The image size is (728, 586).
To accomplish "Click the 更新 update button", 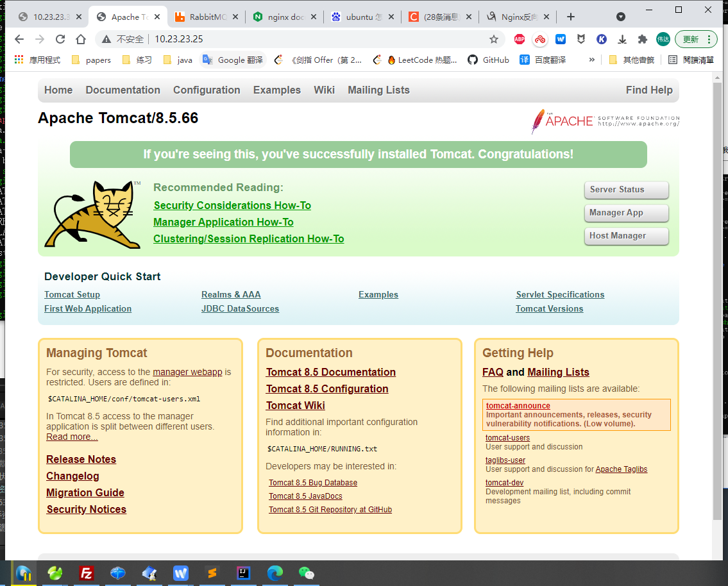I will tap(696, 40).
